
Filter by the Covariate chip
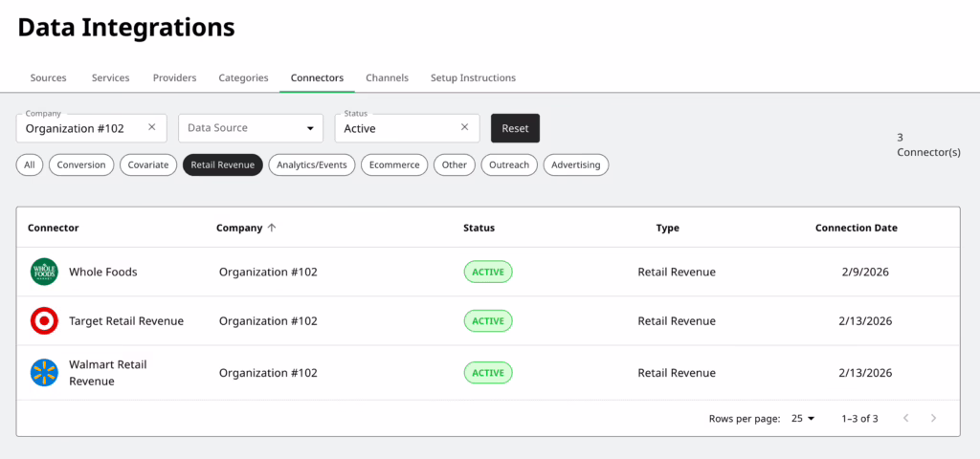pos(148,164)
